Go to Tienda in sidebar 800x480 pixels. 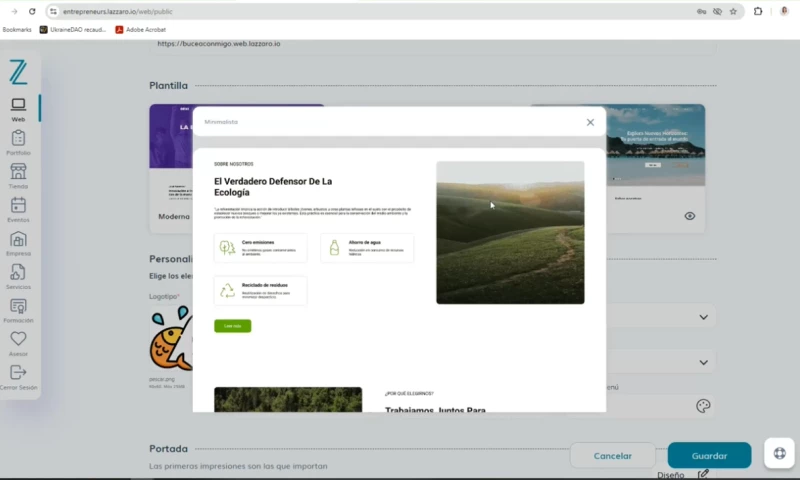tap(18, 176)
